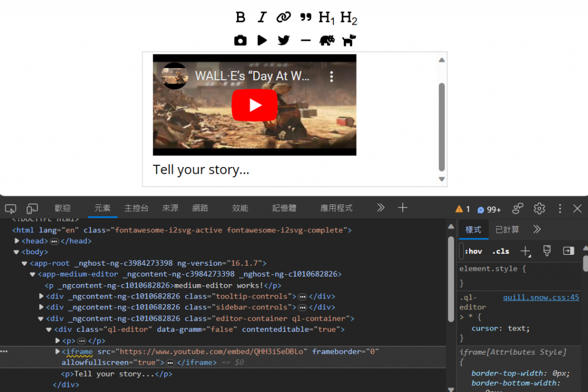Image resolution: width=588 pixels, height=392 pixels.
Task: Show more DevTools tabs chevron
Action: (381, 208)
